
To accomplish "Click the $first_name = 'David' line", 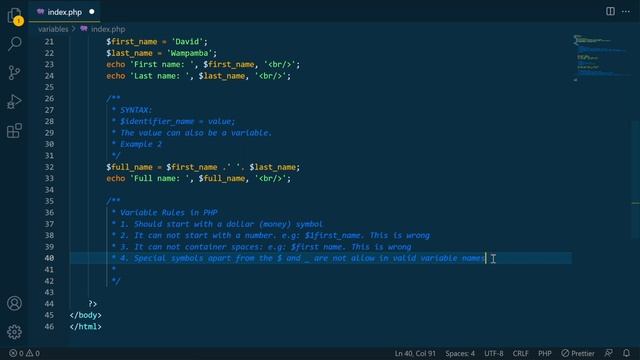I will coord(157,42).
